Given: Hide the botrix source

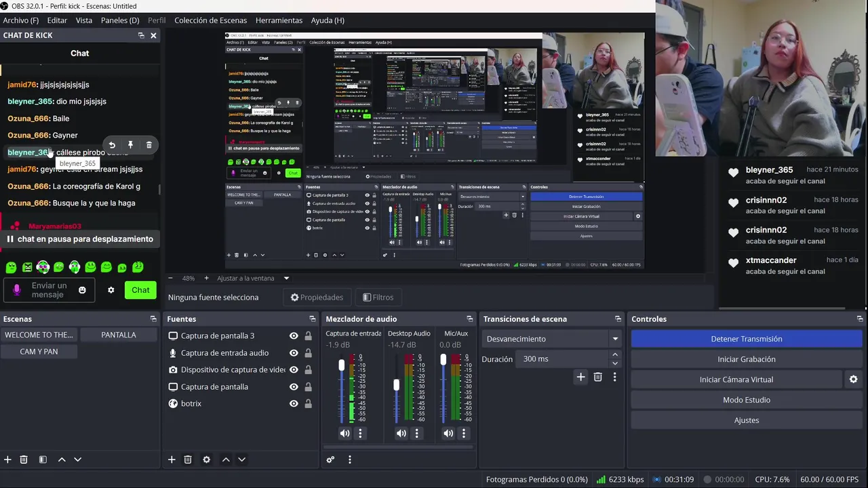Looking at the screenshot, I should coord(294,403).
